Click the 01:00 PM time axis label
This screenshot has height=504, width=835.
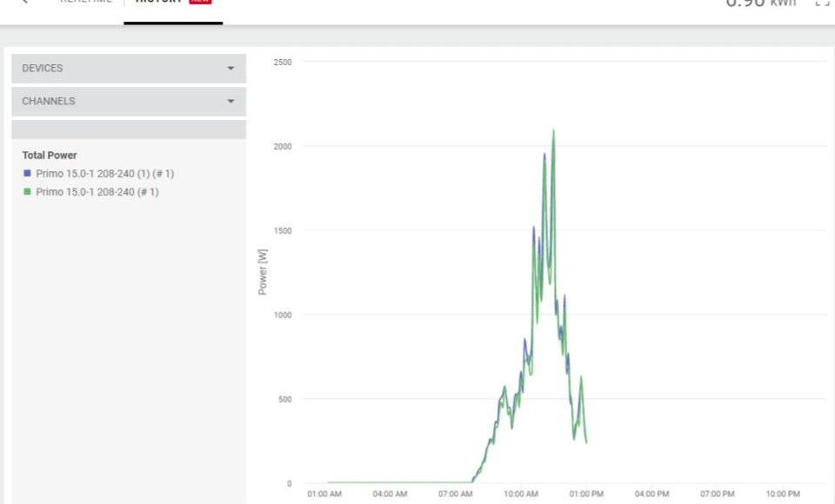click(x=586, y=494)
